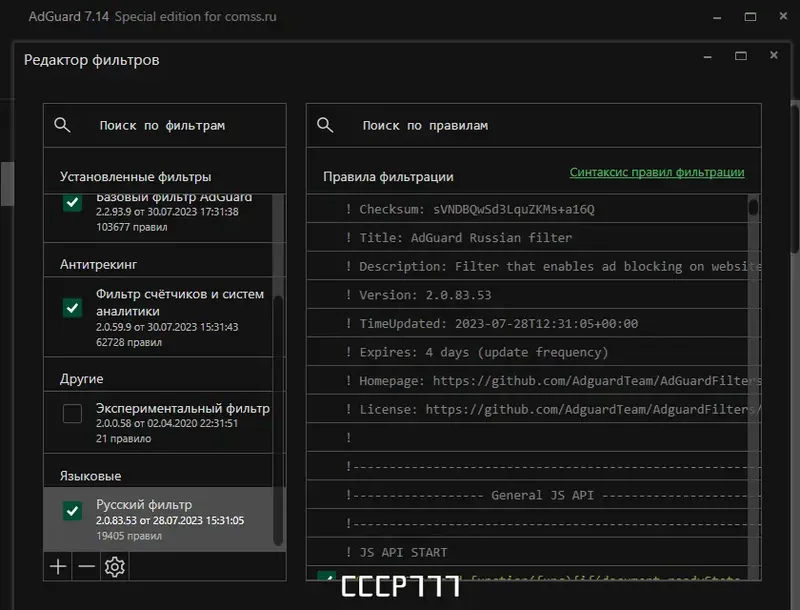This screenshot has height=610, width=800.
Task: Uncheck the Русский фильтр checkbox
Action: point(72,511)
